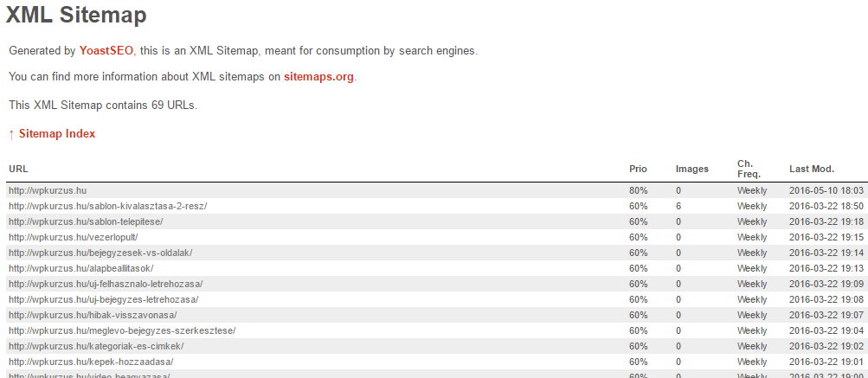Open the meglevo-bejegyzes-szerkesztese URL

click(122, 330)
